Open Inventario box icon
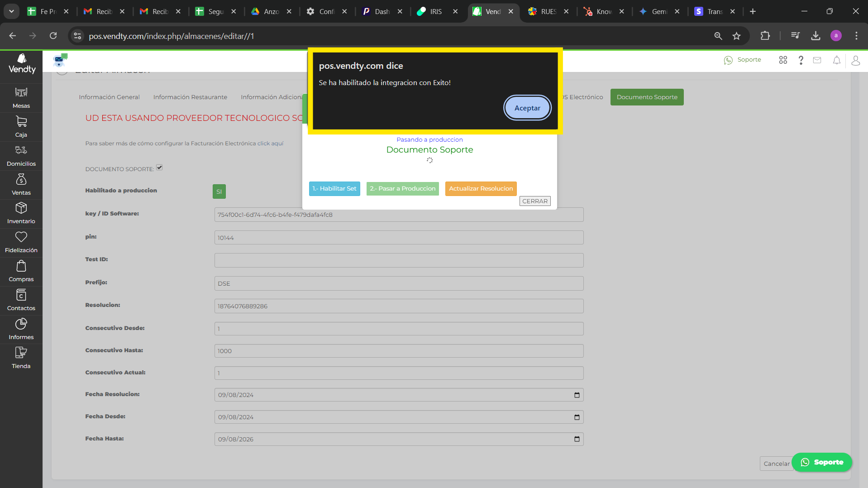The image size is (868, 488). 21,213
